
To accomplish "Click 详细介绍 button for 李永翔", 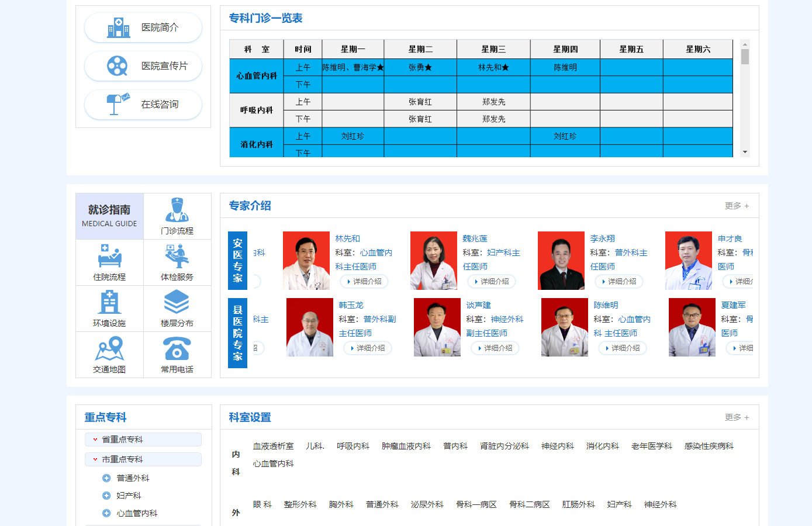I will point(619,282).
